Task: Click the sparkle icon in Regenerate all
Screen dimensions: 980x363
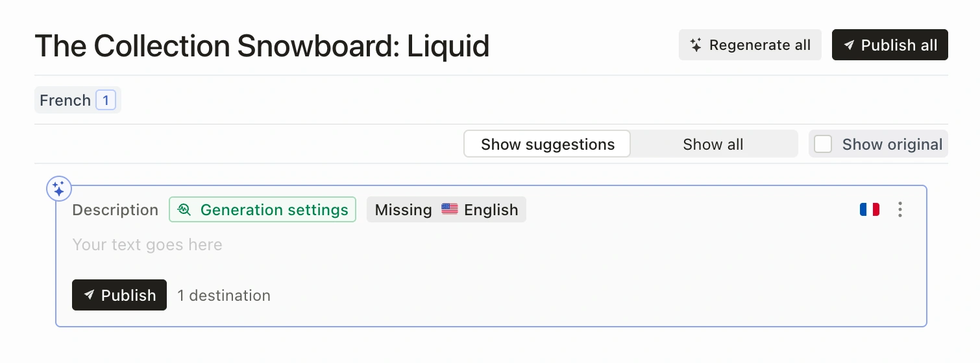Action: [x=696, y=45]
